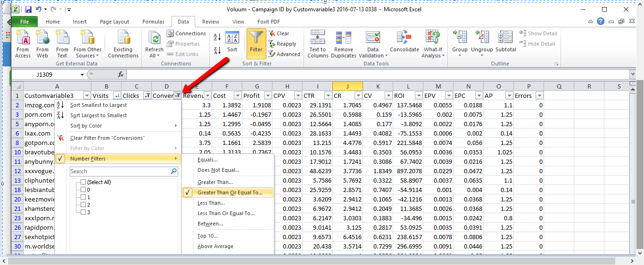Click the From Web icon
The width and height of the screenshot is (644, 265).
pyautogui.click(x=42, y=44)
